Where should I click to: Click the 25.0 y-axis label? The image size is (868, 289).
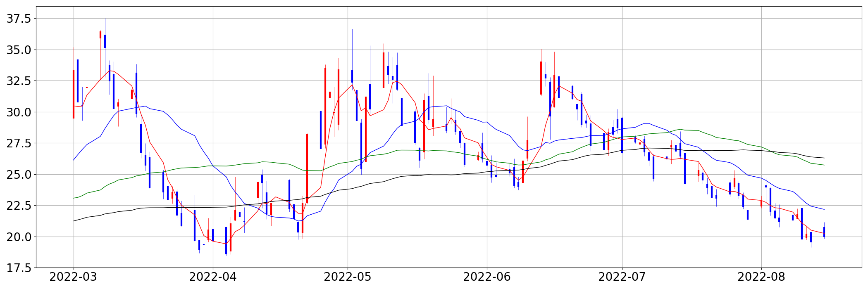18,175
